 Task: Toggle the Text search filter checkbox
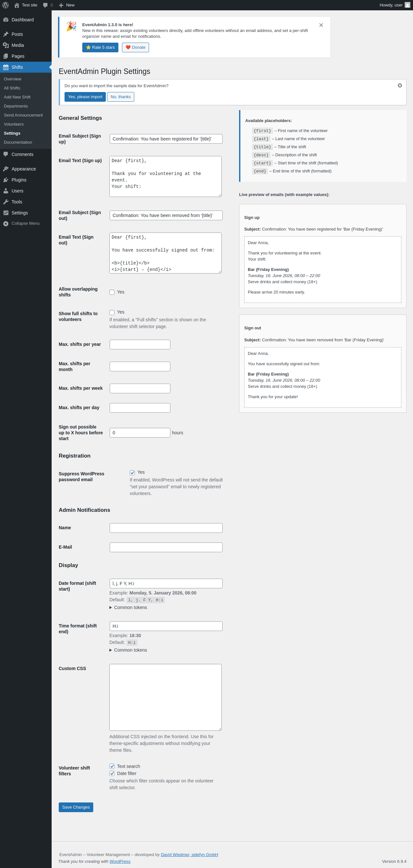(x=112, y=766)
